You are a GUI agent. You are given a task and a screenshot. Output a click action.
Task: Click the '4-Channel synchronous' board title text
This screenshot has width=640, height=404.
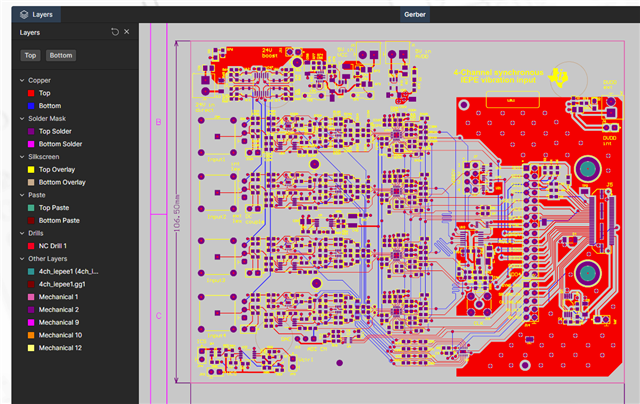(x=498, y=73)
